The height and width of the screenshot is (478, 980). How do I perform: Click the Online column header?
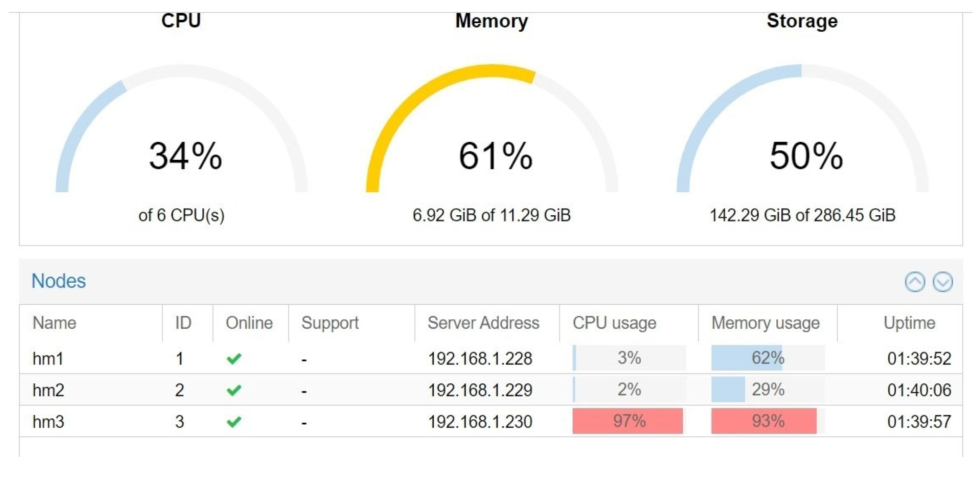click(x=249, y=323)
